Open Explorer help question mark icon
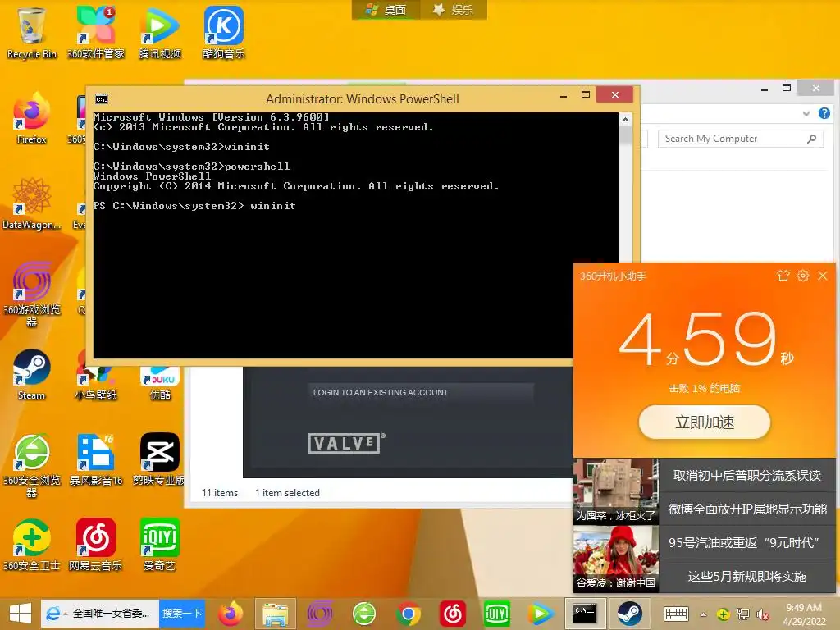Viewport: 840px width, 630px height. 824,113
